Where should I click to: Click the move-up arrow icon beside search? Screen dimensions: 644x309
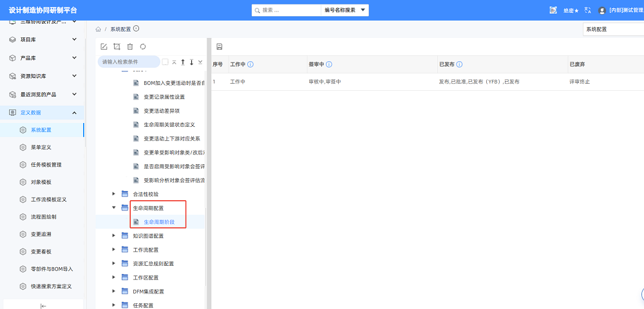click(183, 62)
